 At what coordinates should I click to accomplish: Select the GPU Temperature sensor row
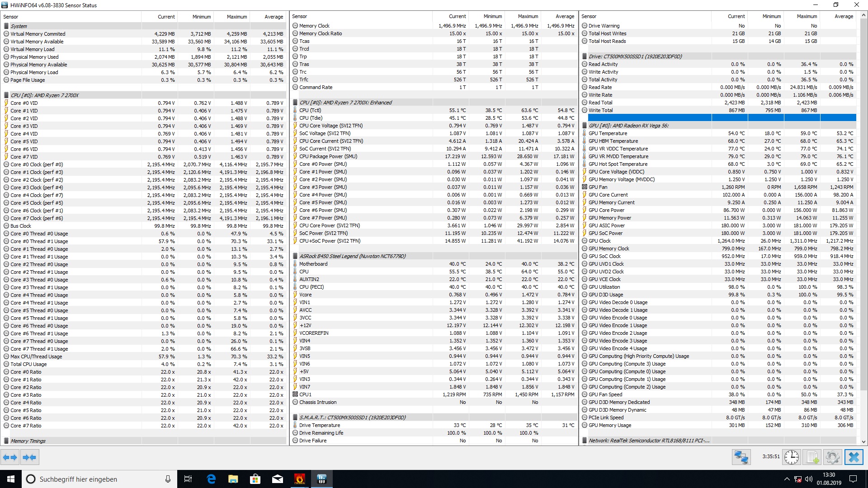click(x=608, y=133)
